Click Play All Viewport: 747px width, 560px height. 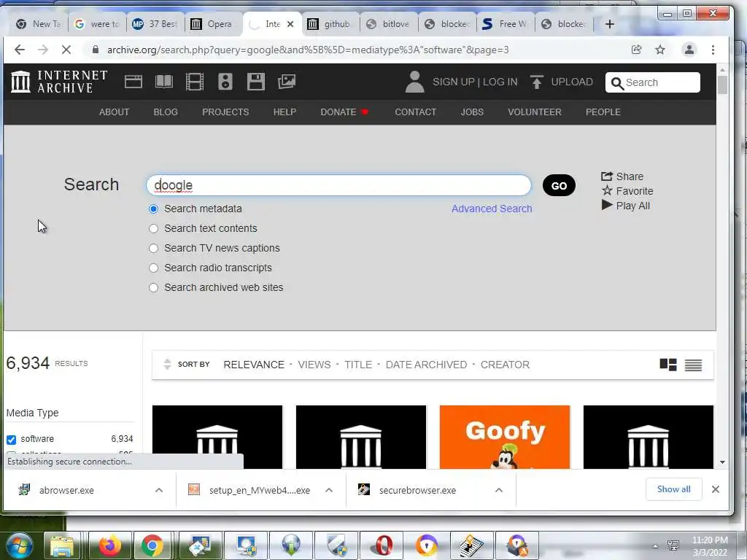tap(625, 206)
